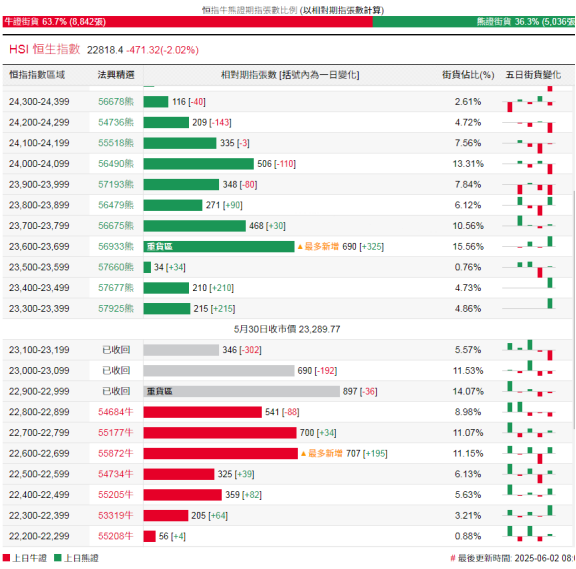
Task: Open bear warrant link 56675熊
Action: (x=116, y=226)
